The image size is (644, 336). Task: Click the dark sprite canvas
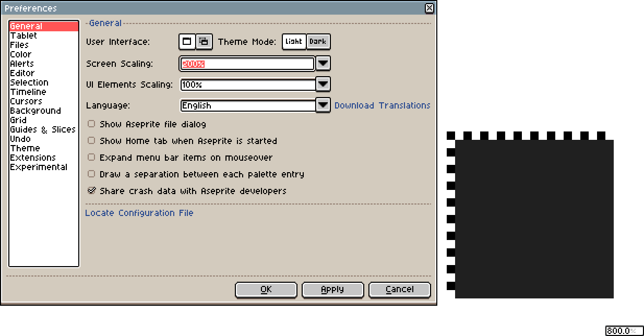pyautogui.click(x=534, y=219)
